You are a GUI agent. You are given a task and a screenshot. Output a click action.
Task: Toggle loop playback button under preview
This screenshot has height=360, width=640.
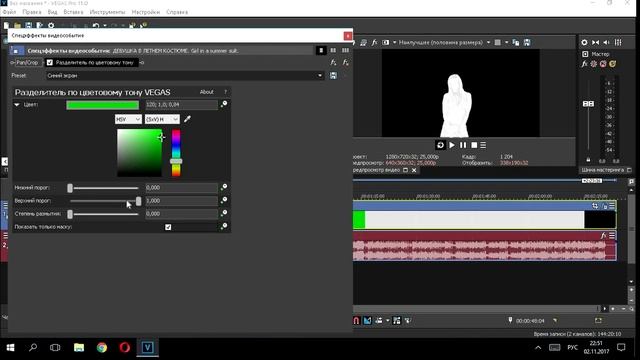(x=440, y=145)
